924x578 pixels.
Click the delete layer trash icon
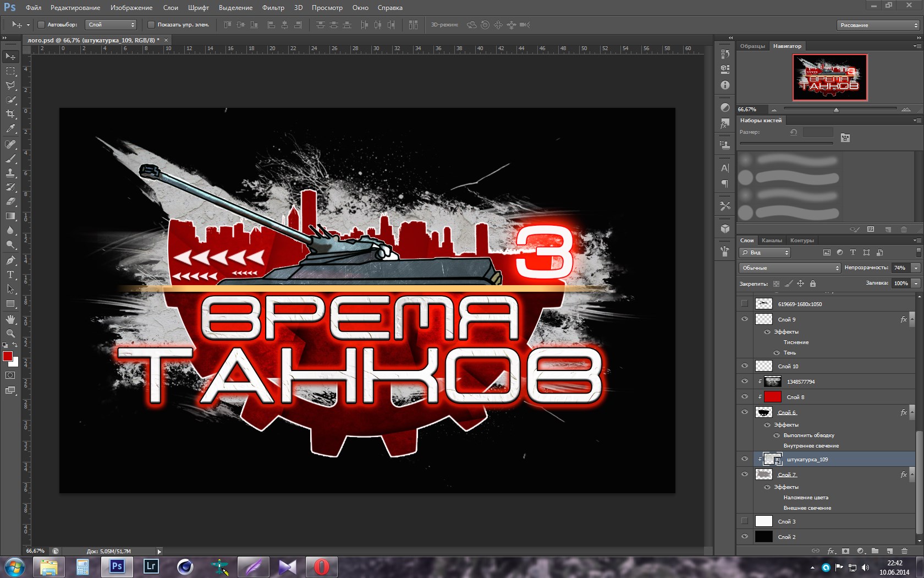904,550
